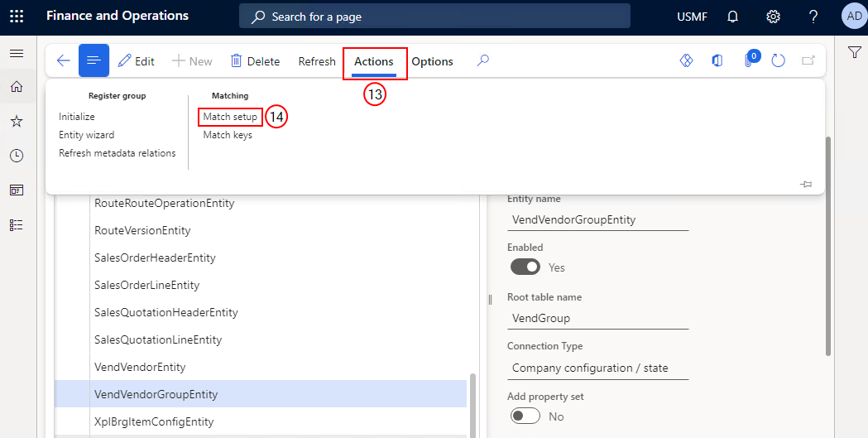
Task: Expand the navigation pane hamburger icon
Action: (x=17, y=53)
